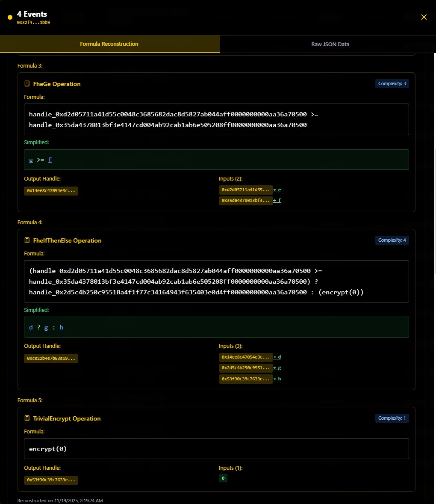Image resolution: width=436 pixels, height=504 pixels.
Task: Switch to the Raw JSON Data tab
Action: [330, 44]
